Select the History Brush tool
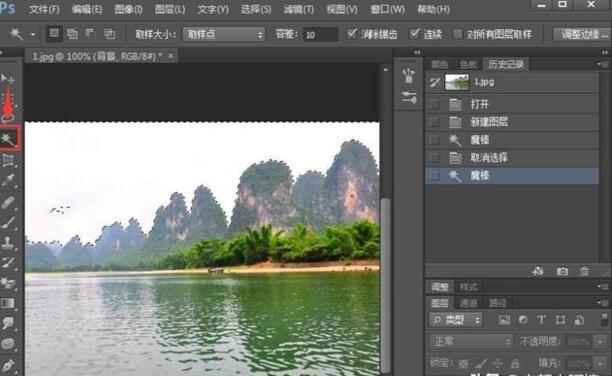Image resolution: width=612 pixels, height=376 pixels. [x=8, y=263]
